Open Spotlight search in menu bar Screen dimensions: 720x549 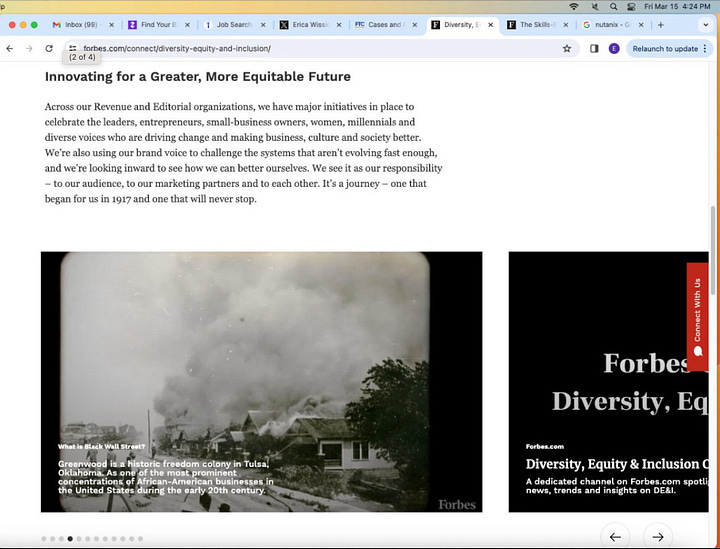(613, 6)
